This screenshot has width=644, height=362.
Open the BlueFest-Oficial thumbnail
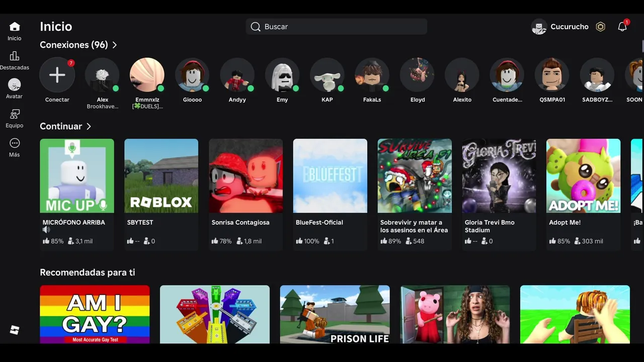coord(330,176)
